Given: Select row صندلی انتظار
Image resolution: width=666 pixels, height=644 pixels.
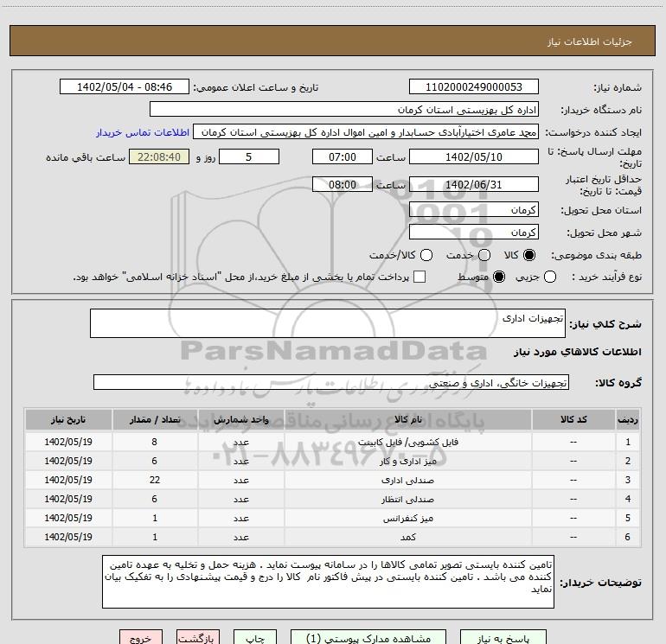Looking at the screenshot, I should tap(333, 500).
